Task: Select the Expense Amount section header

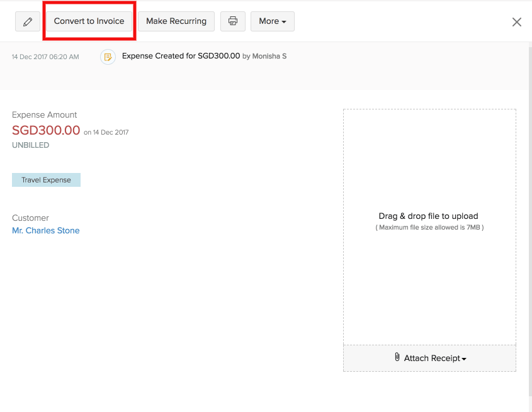Action: click(44, 114)
